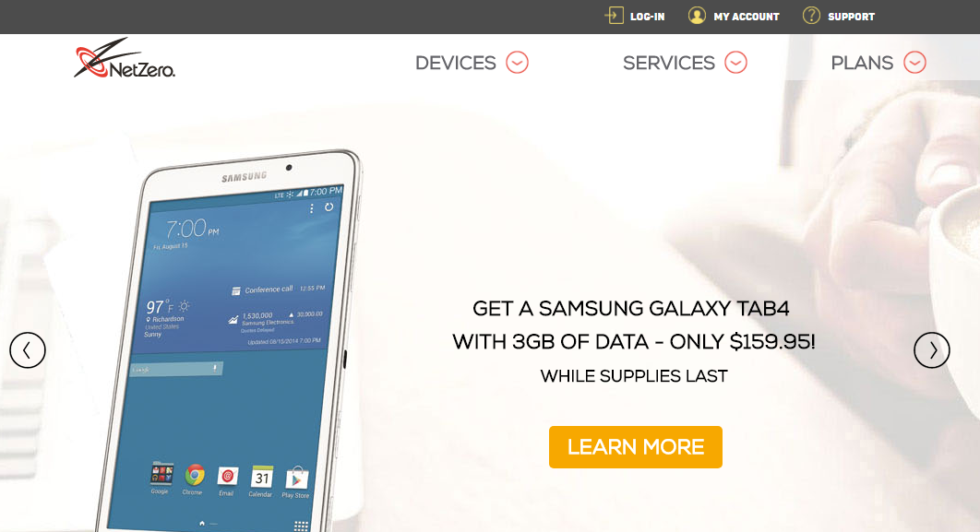
Task: Show previous slide with left arrow
Action: [x=28, y=350]
